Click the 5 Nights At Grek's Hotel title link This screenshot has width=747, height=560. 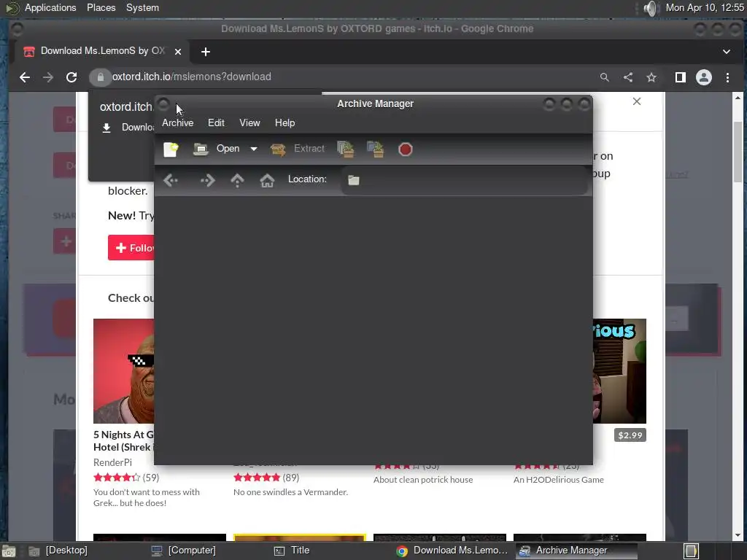click(x=124, y=440)
